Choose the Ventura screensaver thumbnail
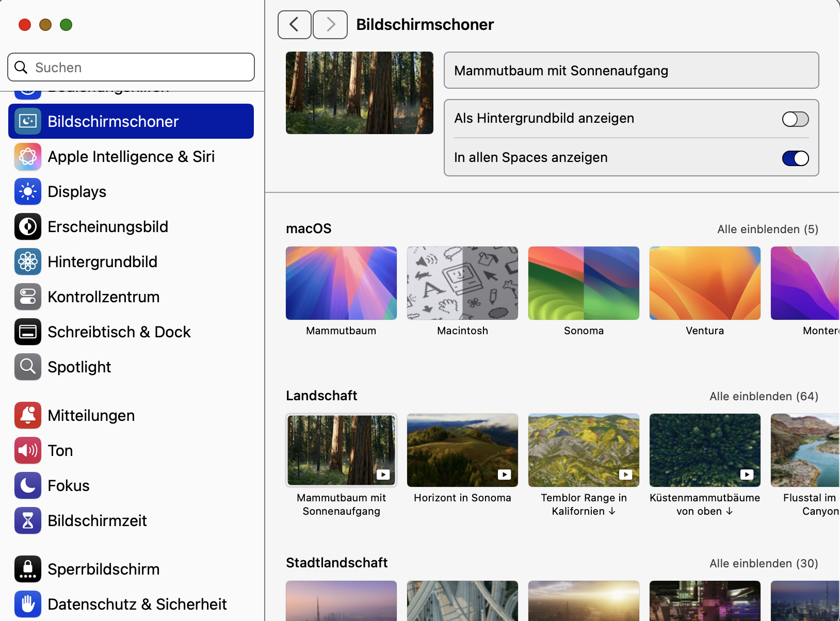This screenshot has width=840, height=621. coord(705,283)
